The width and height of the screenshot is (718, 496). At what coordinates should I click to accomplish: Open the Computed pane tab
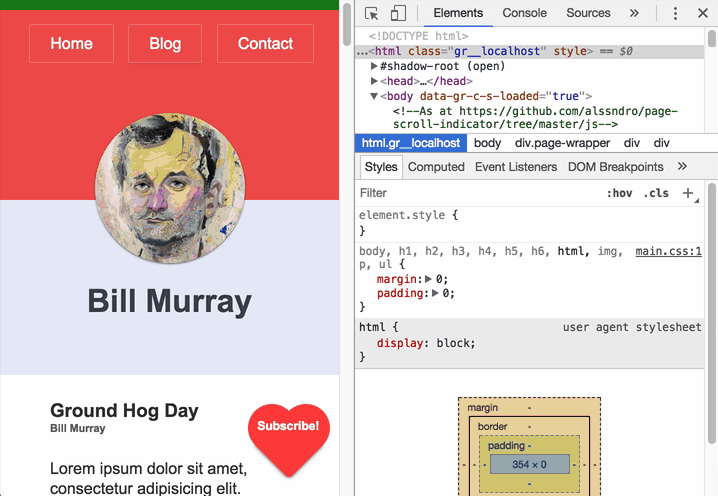pyautogui.click(x=436, y=167)
